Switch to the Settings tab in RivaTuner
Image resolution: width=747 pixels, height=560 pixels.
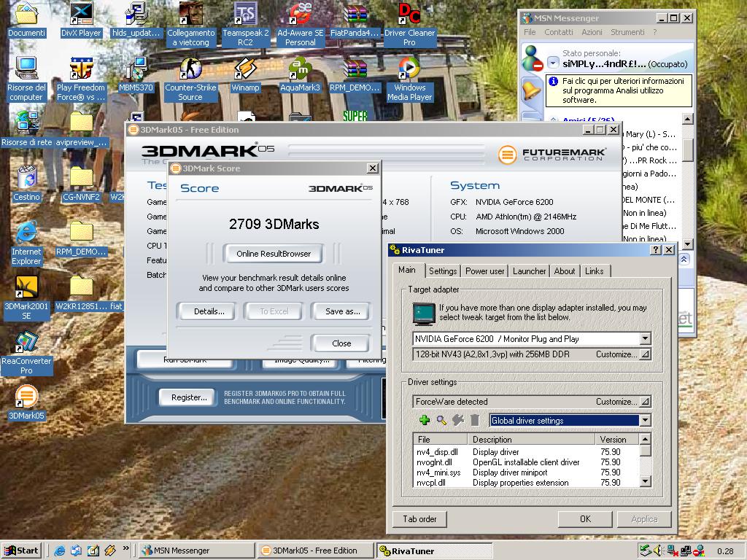point(443,271)
